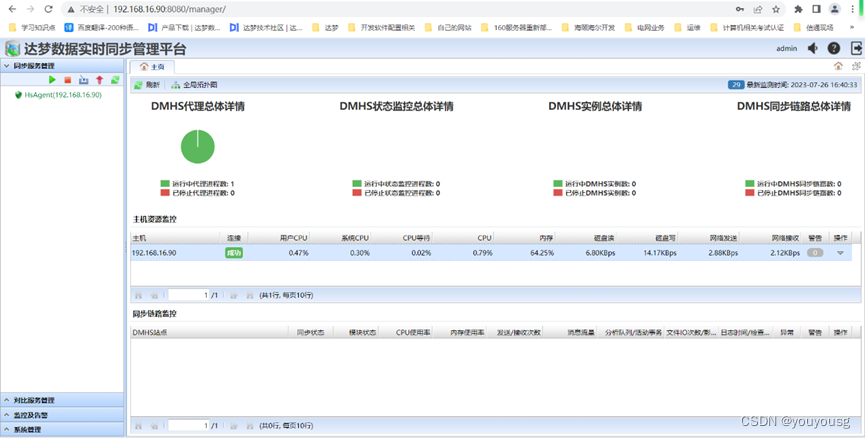Click the green 运行中代理进程数 legend swatch
This screenshot has width=865, height=438.
point(165,184)
